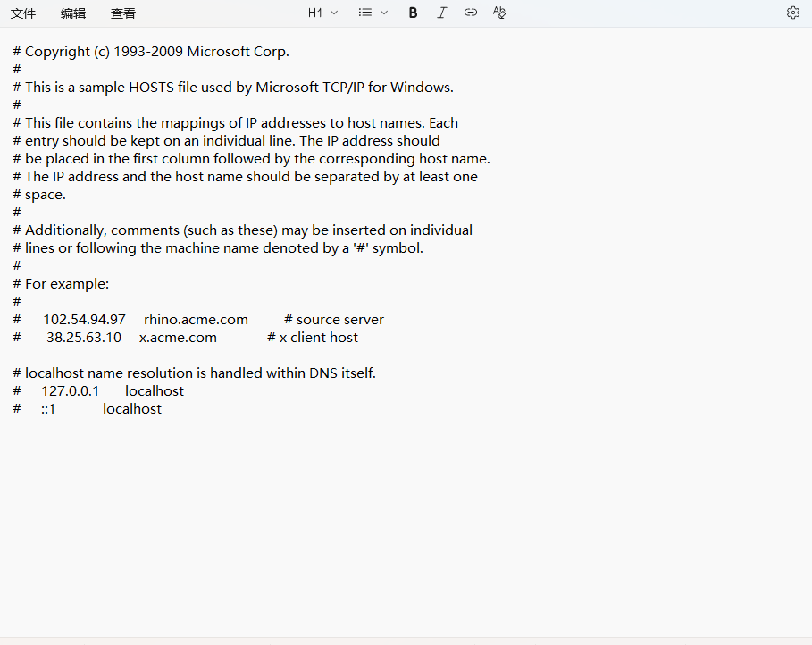Screen dimensions: 812x645
Task: Click the '# source server' comment
Action: [334, 320]
